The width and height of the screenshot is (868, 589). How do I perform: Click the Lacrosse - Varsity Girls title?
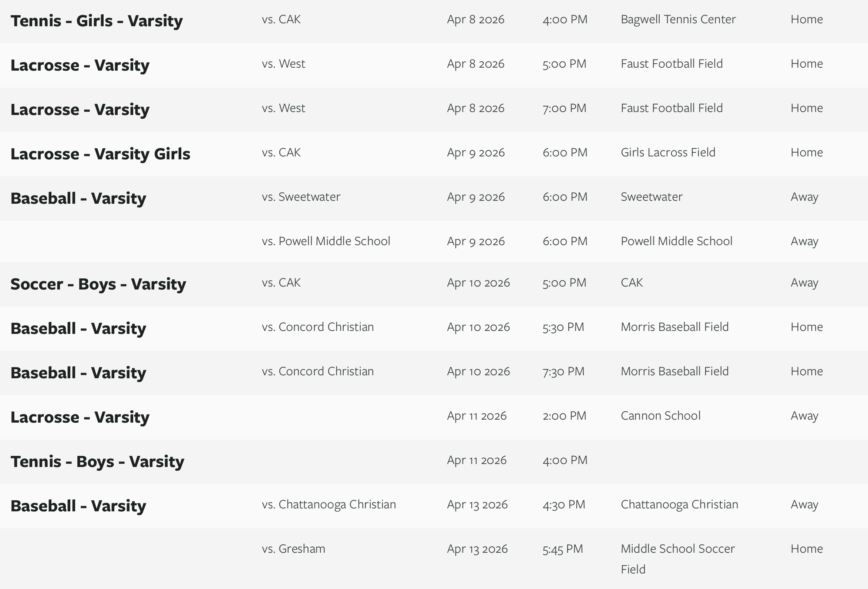[100, 154]
